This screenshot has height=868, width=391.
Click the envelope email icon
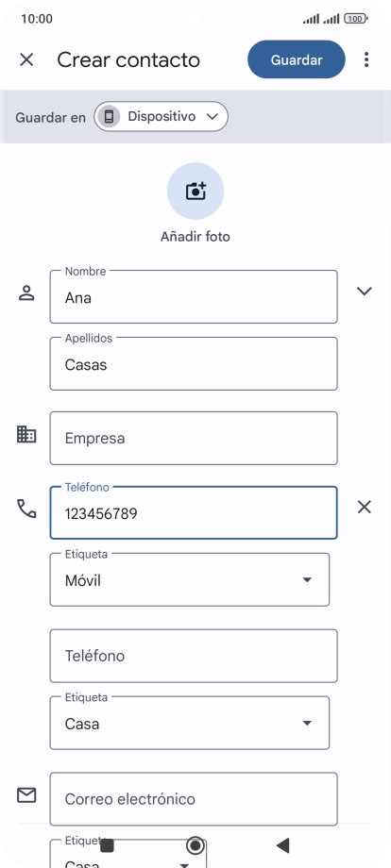(26, 795)
